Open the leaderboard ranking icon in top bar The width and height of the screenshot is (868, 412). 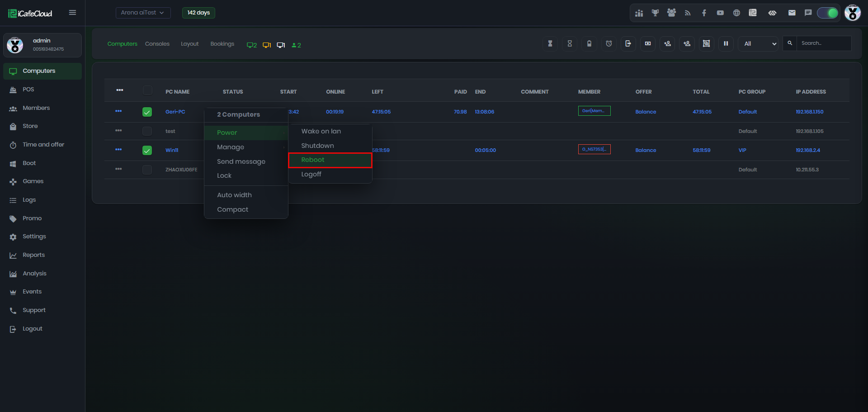pos(639,13)
